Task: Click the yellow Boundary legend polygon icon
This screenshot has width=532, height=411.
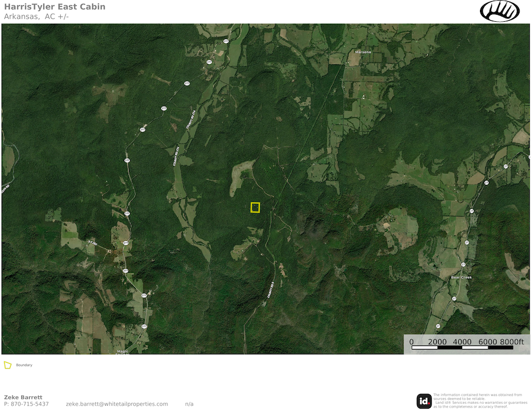Action: (x=8, y=365)
